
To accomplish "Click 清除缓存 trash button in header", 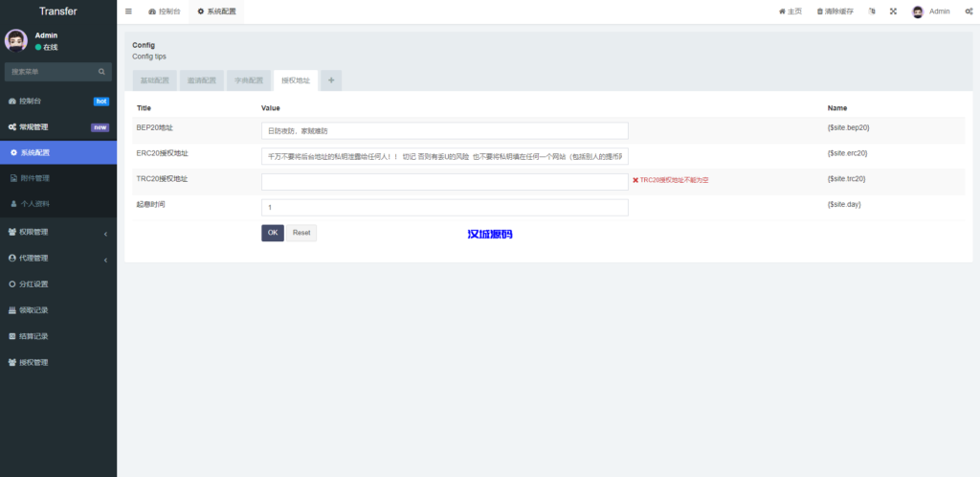I will pos(836,11).
